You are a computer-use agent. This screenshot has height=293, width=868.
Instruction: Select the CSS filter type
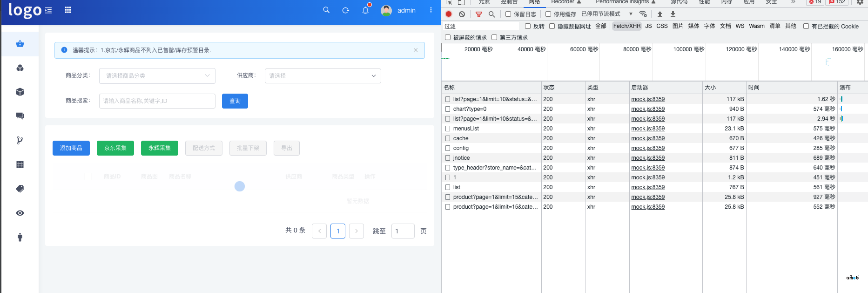click(x=662, y=26)
